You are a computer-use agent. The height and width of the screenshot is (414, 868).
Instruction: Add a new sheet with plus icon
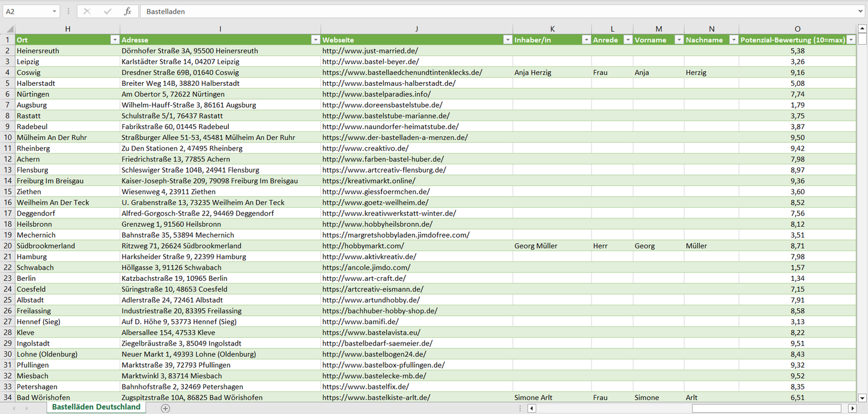pos(165,408)
